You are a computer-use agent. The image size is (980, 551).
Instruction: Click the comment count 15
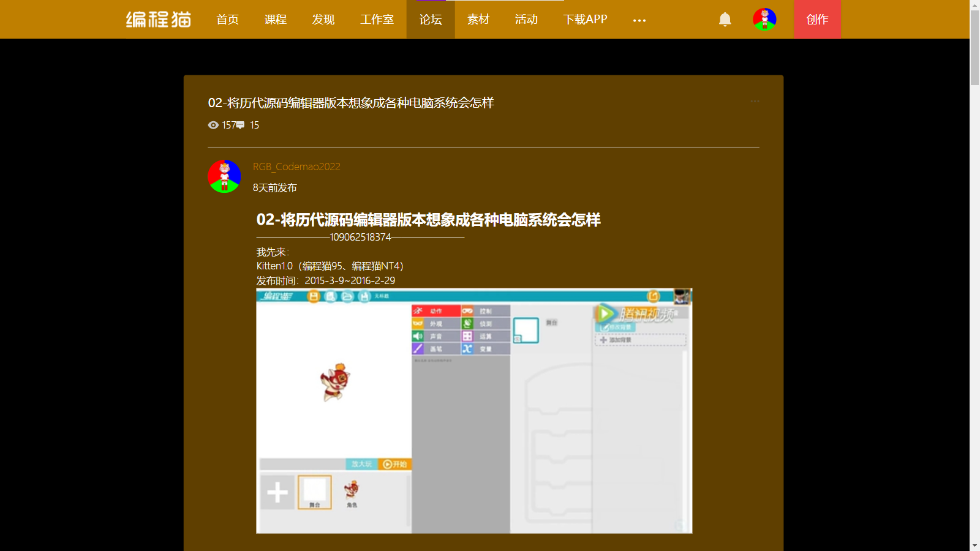coord(254,125)
